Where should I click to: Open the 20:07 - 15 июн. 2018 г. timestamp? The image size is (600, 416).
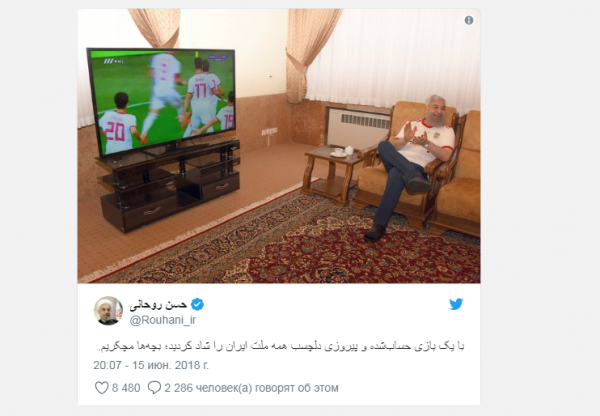click(151, 365)
